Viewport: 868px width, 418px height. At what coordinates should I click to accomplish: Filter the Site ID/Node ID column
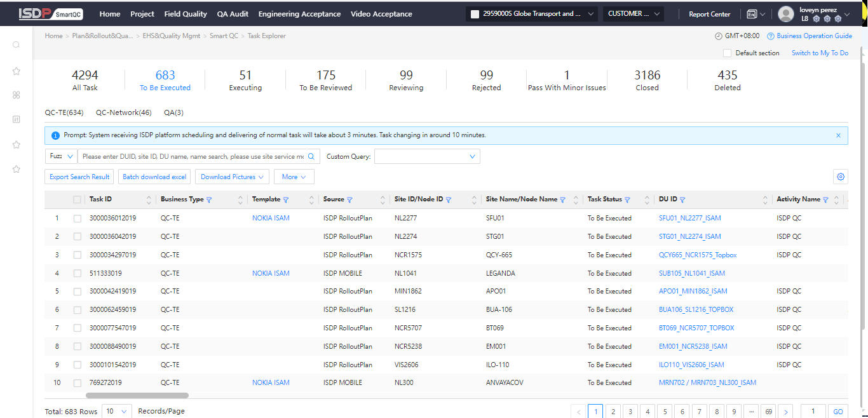449,200
